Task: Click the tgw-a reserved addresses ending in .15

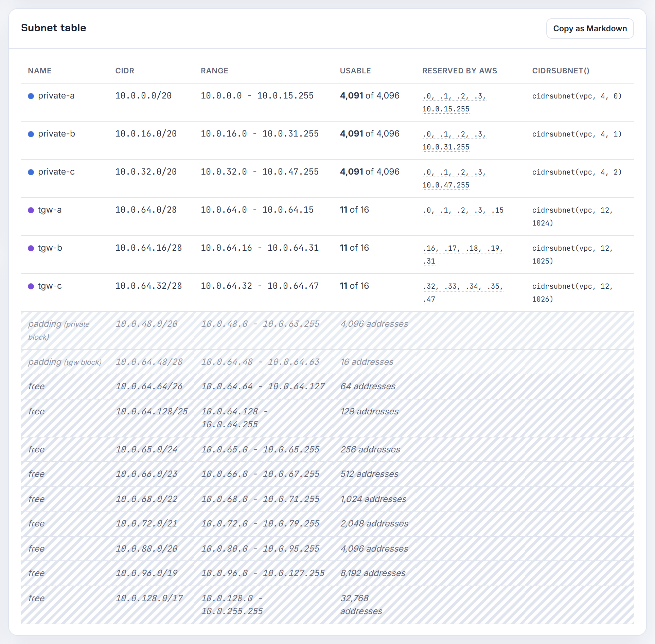Action: 463,210
